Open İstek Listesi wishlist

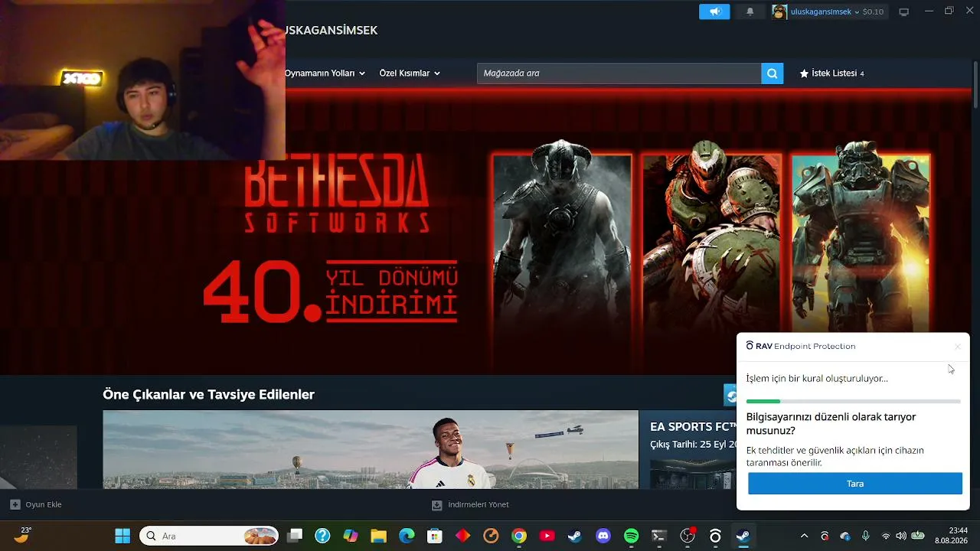[x=832, y=73]
